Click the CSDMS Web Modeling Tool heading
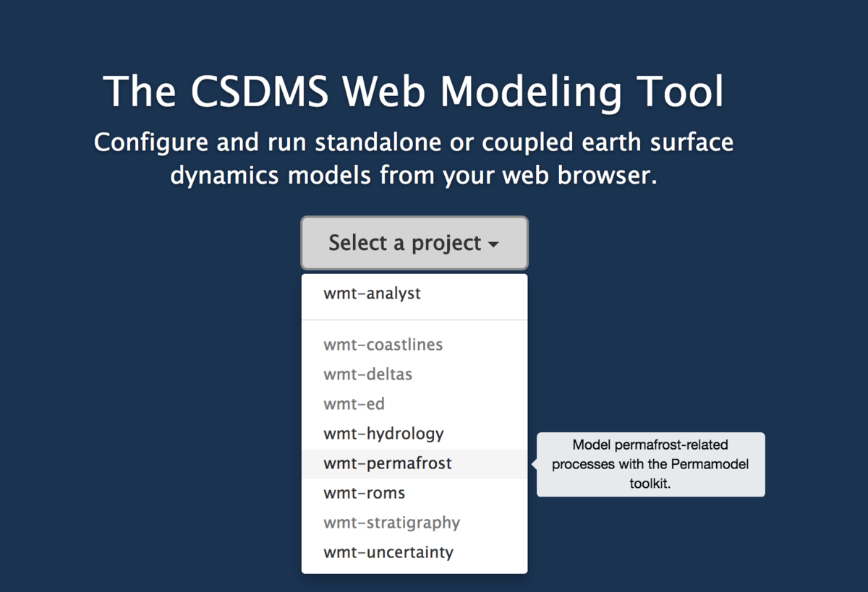Viewport: 868px width, 592px height. (x=413, y=92)
